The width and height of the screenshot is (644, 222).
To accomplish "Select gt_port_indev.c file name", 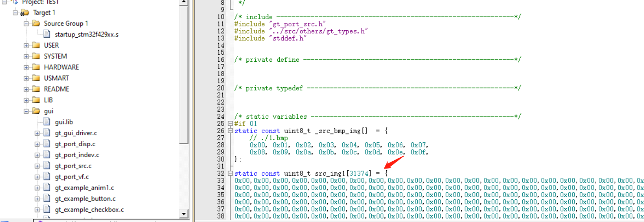I will click(x=77, y=155).
